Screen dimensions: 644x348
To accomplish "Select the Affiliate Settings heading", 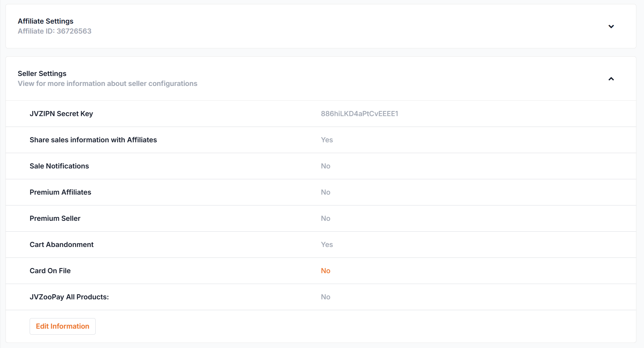I will point(46,21).
